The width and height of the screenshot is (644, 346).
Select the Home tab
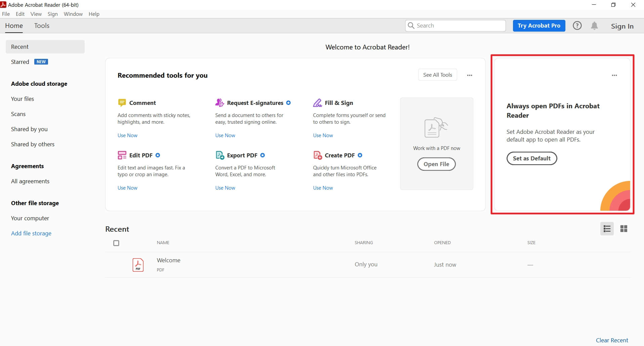point(14,26)
